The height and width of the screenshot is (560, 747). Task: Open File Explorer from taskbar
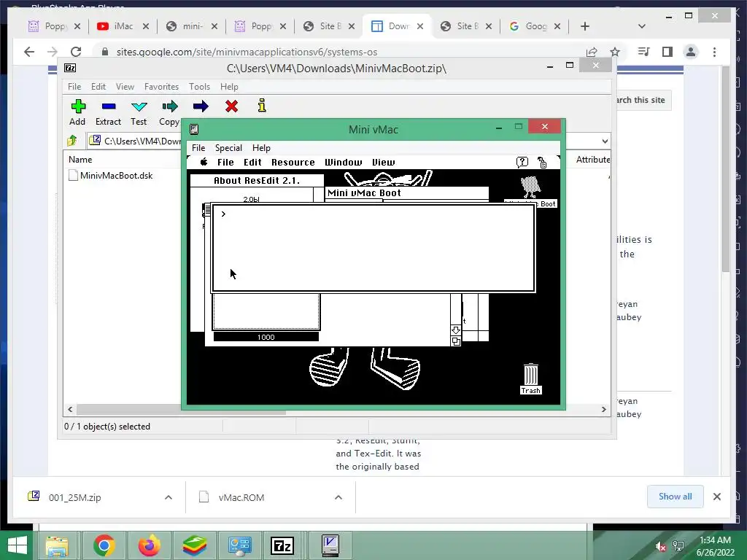click(x=57, y=545)
